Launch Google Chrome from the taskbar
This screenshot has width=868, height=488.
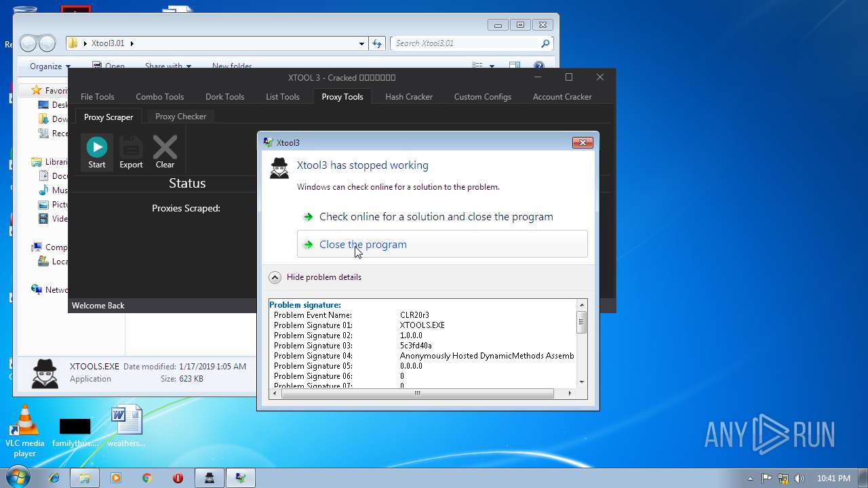(x=146, y=478)
